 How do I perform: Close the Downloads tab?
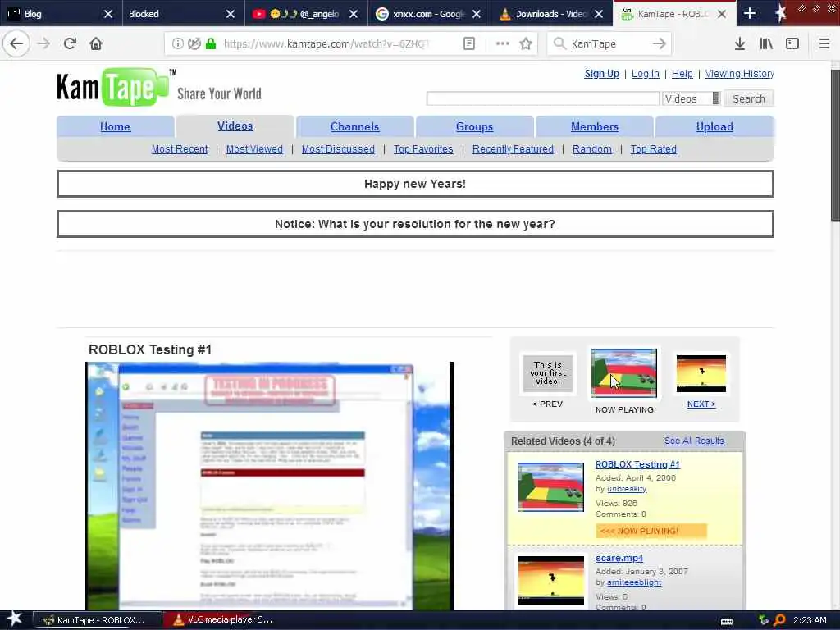[x=599, y=14]
